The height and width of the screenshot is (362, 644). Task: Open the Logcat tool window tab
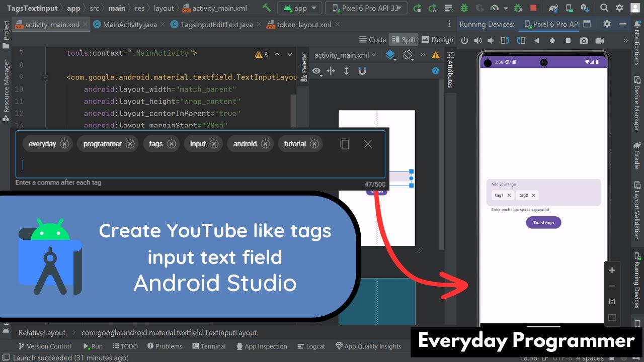311,346
